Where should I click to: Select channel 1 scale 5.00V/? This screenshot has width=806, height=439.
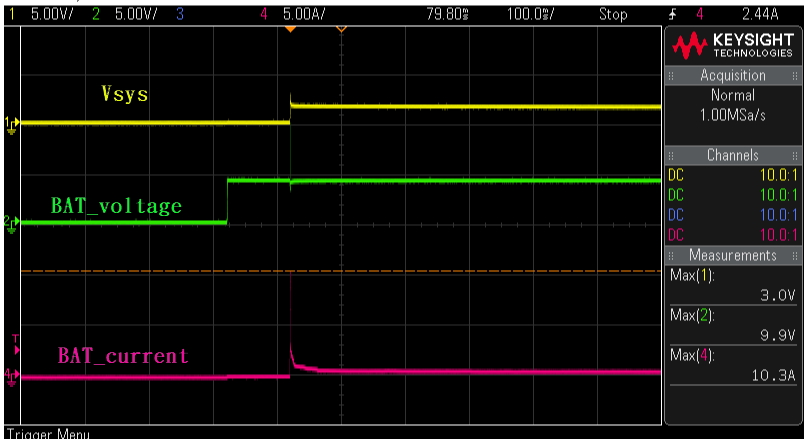coord(52,14)
